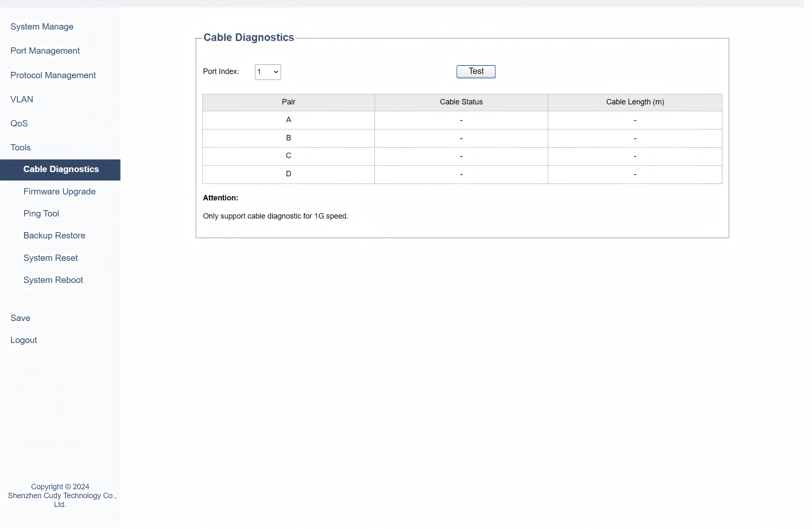Open the VLAN menu
Viewport: 812px width, 529px height.
click(x=22, y=99)
